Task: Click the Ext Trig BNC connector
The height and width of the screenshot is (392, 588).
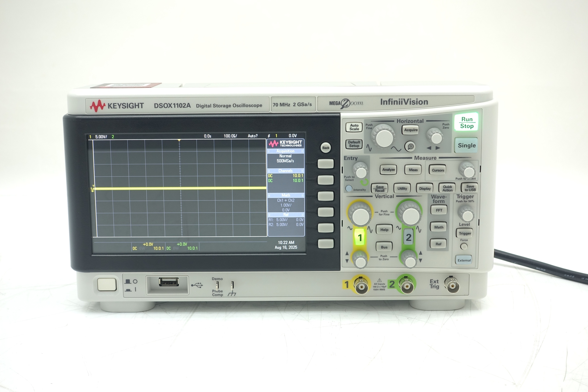Action: [x=452, y=285]
